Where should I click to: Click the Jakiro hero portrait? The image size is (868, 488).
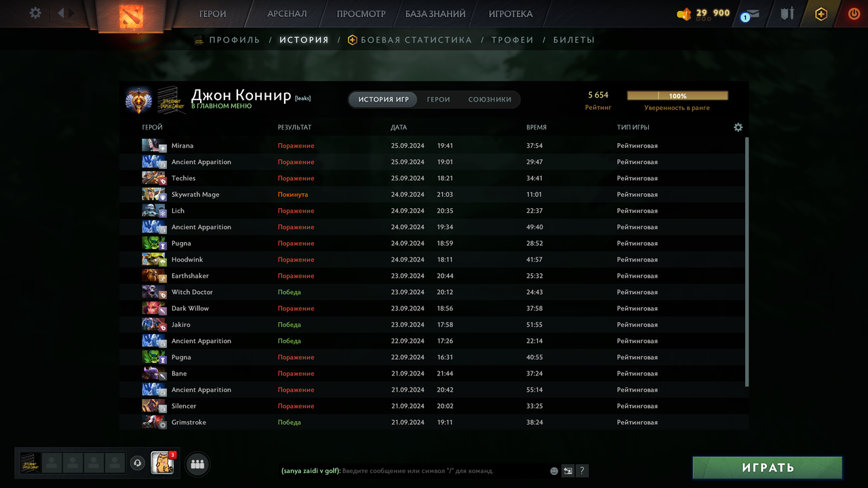[x=154, y=325]
